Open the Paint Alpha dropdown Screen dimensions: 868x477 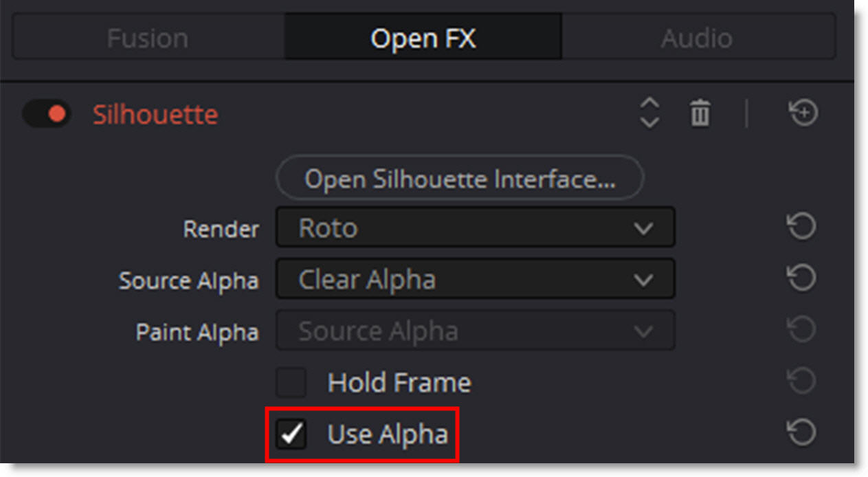tap(475, 331)
